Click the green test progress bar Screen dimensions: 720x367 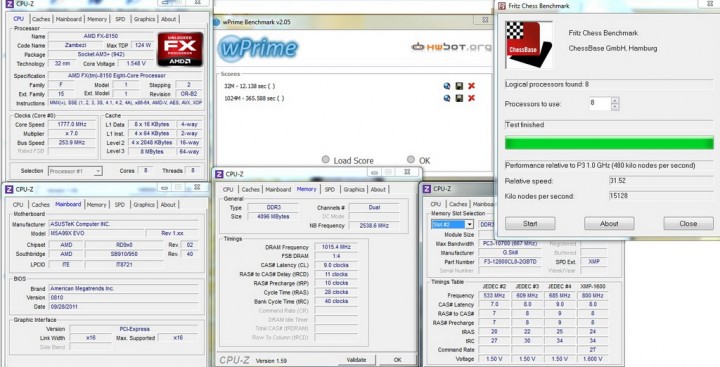[609, 143]
